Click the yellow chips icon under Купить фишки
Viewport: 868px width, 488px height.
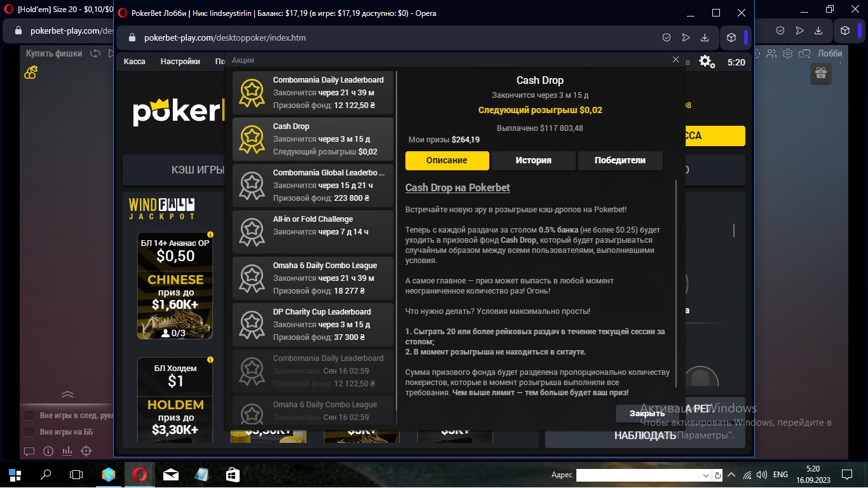click(x=31, y=72)
